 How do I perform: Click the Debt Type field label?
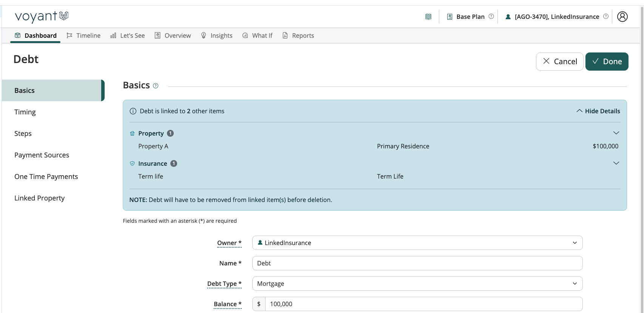224,284
